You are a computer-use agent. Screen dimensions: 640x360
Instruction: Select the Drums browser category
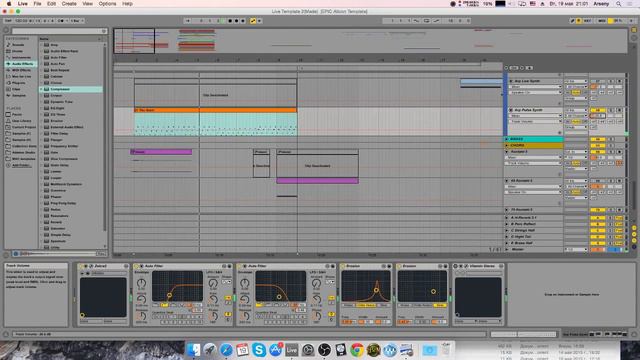[x=18, y=51]
